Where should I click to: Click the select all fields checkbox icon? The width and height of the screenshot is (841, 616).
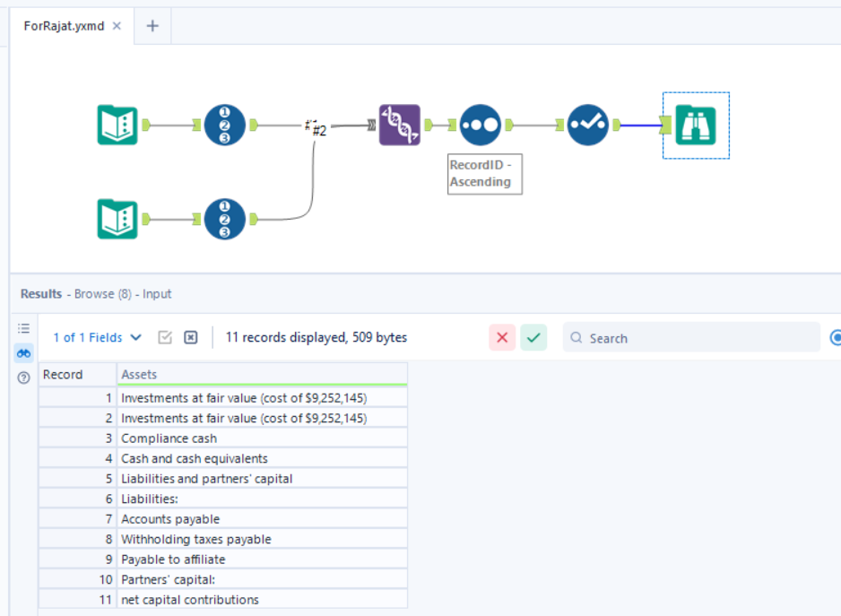tap(165, 337)
